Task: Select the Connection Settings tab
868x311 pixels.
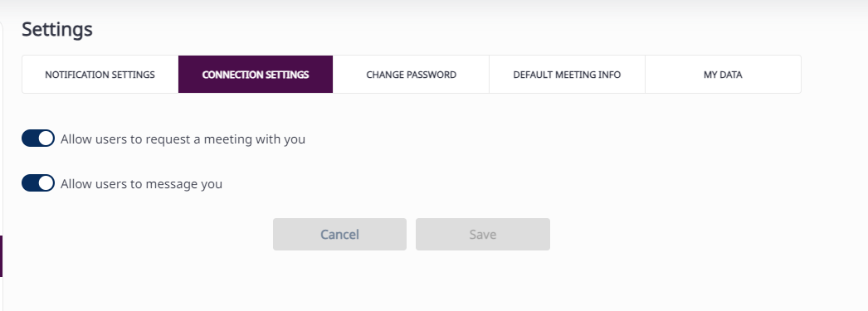Action: coord(256,74)
